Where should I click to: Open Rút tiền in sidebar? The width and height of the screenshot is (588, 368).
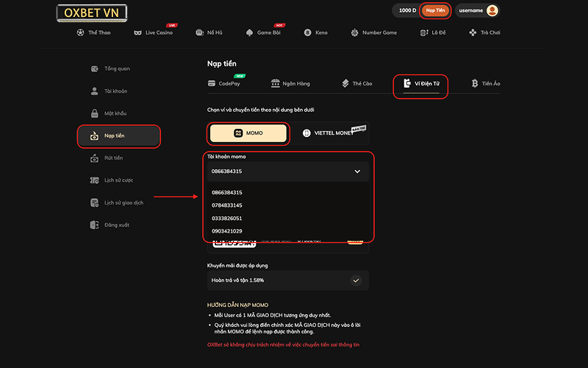[x=113, y=158]
